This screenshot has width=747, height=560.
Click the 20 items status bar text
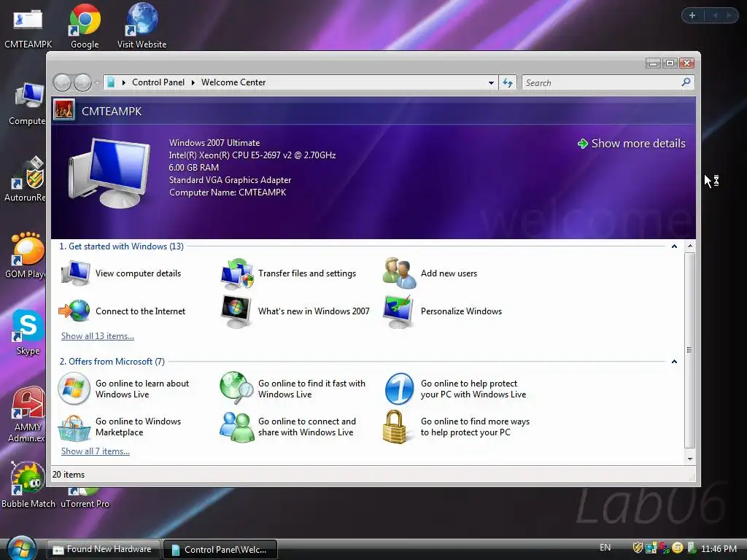tap(68, 475)
